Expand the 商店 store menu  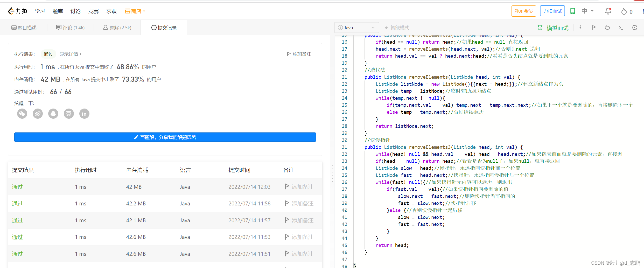click(135, 11)
